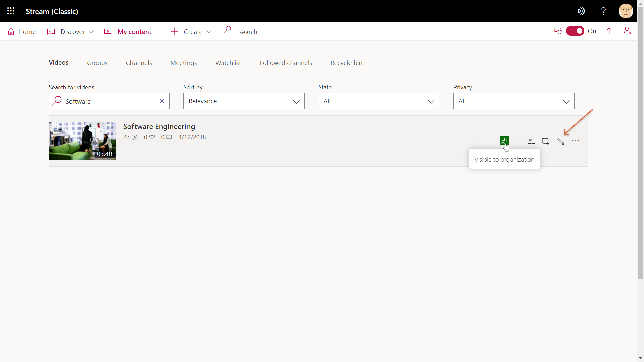
Task: Expand the Sort by Relevance dropdown
Action: tap(244, 101)
